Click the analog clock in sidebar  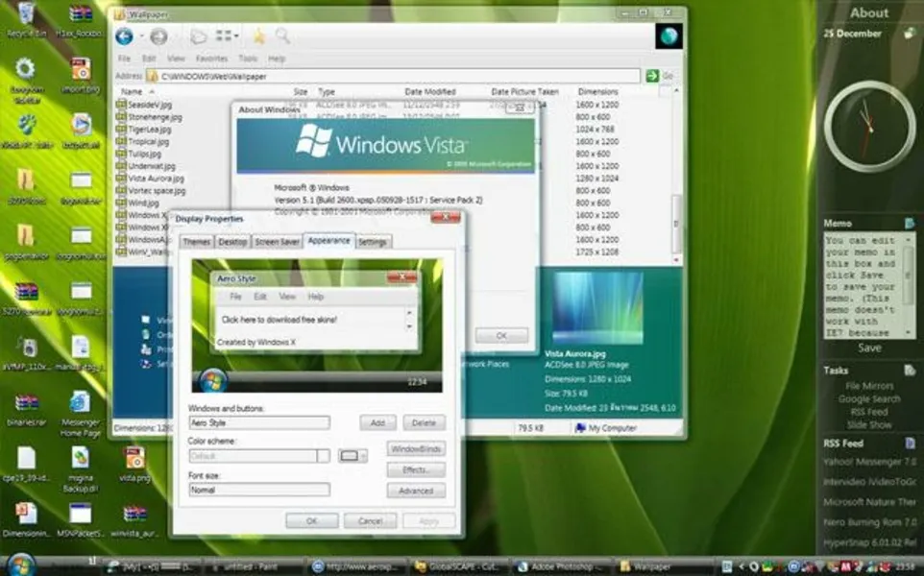tap(869, 127)
